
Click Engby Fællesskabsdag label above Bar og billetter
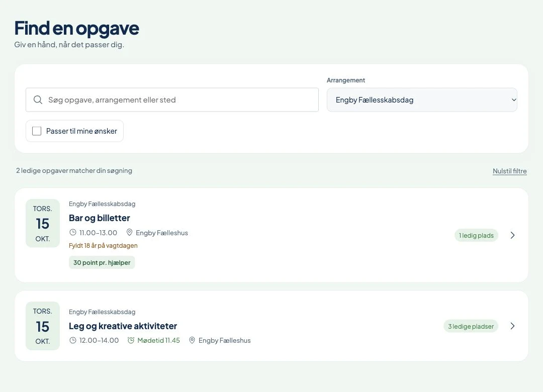tap(102, 204)
